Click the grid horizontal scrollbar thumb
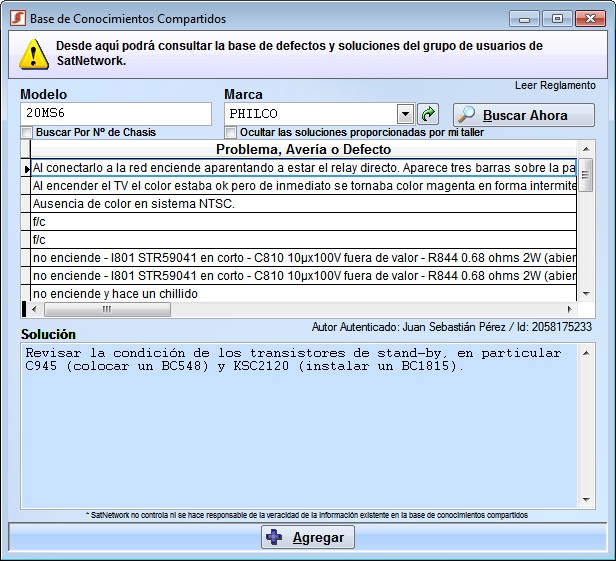The width and height of the screenshot is (616, 561). pyautogui.click(x=107, y=309)
